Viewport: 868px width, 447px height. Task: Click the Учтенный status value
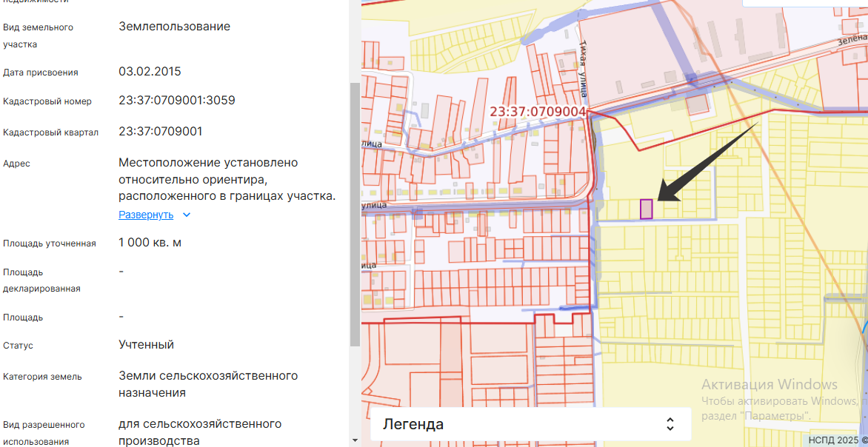click(x=147, y=345)
